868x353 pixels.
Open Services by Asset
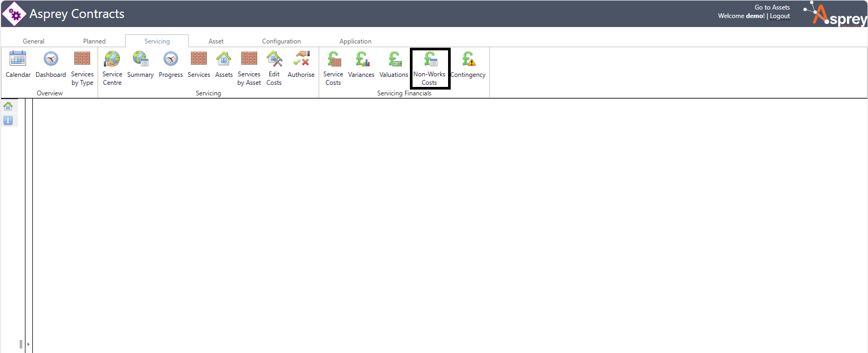pyautogui.click(x=249, y=59)
